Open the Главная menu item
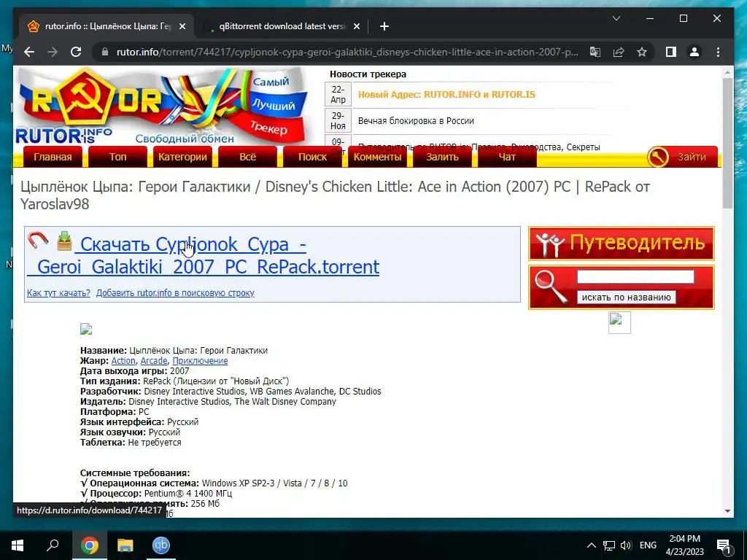The height and width of the screenshot is (560, 747). 53,157
